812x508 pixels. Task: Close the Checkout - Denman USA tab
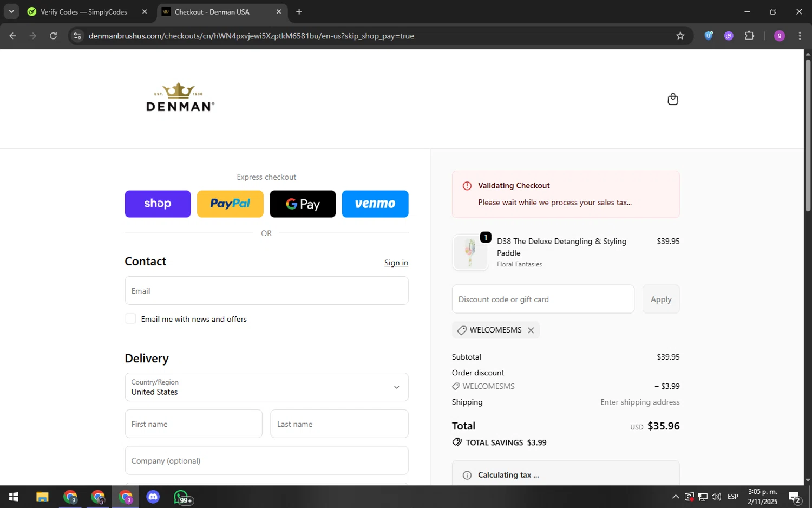pyautogui.click(x=278, y=11)
